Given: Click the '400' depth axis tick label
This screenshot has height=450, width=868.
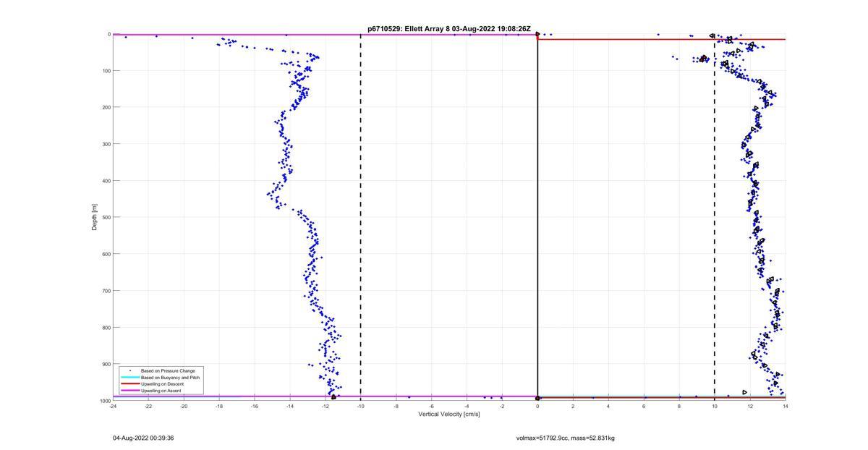Looking at the screenshot, I should point(106,181).
